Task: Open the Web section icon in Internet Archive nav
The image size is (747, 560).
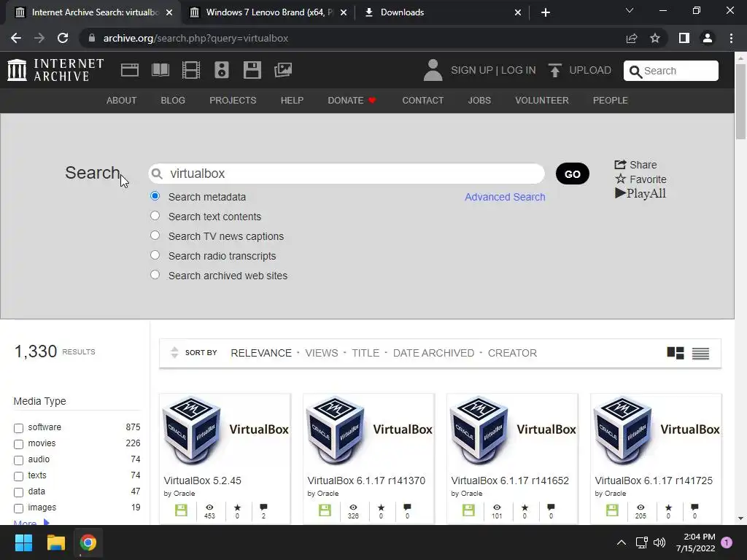Action: click(130, 70)
